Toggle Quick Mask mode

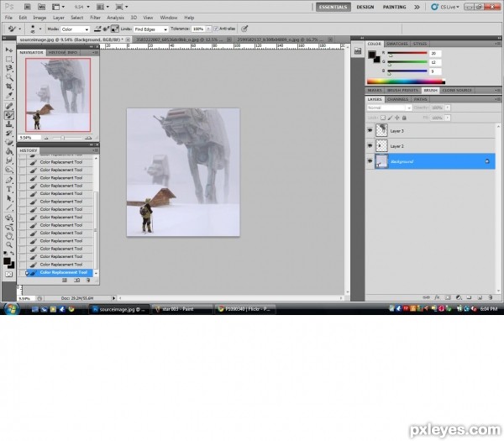tap(9, 274)
